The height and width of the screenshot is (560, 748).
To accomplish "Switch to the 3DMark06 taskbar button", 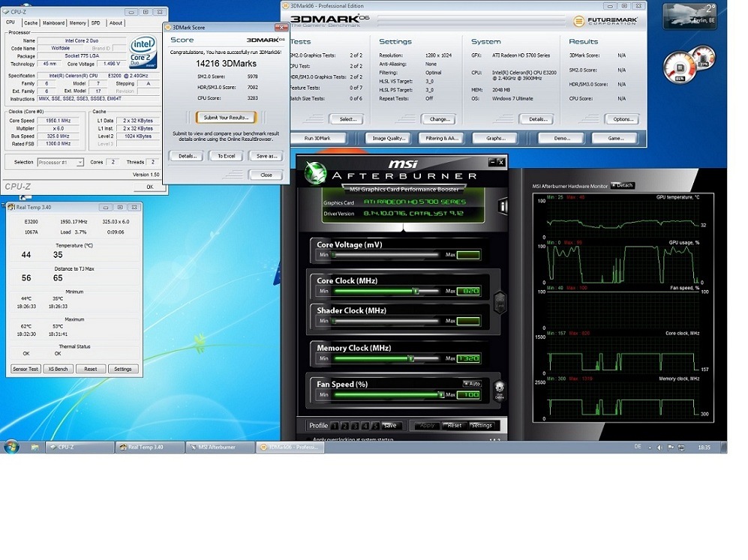I will click(x=290, y=447).
